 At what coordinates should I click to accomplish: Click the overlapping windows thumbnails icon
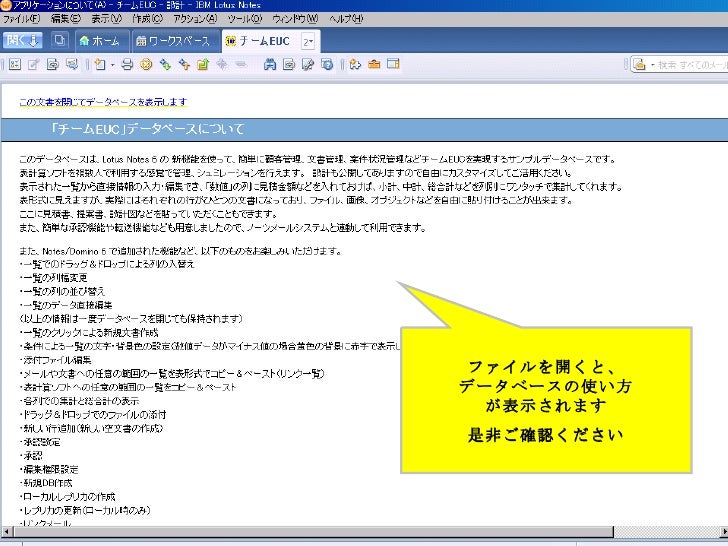click(x=59, y=40)
